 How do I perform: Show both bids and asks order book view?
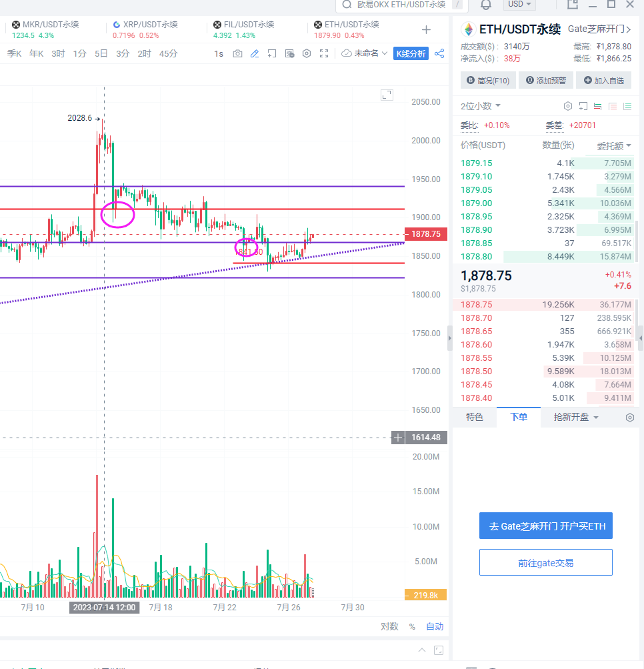coord(597,106)
